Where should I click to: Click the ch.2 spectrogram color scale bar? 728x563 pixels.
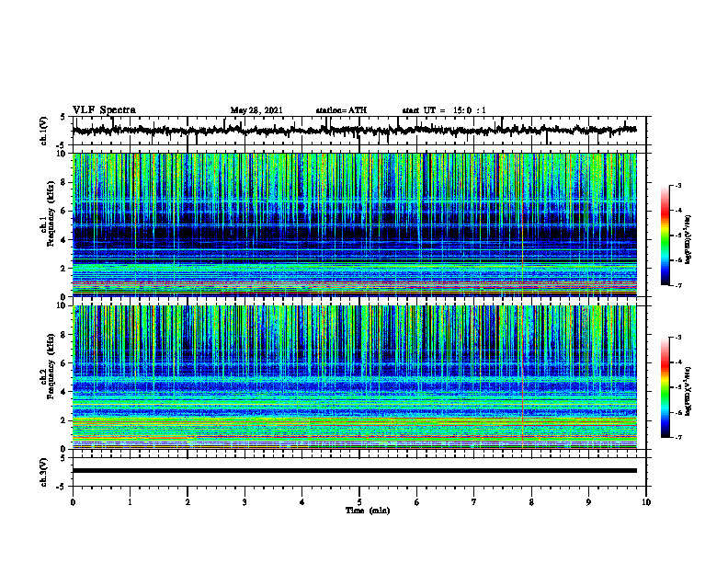[665, 387]
